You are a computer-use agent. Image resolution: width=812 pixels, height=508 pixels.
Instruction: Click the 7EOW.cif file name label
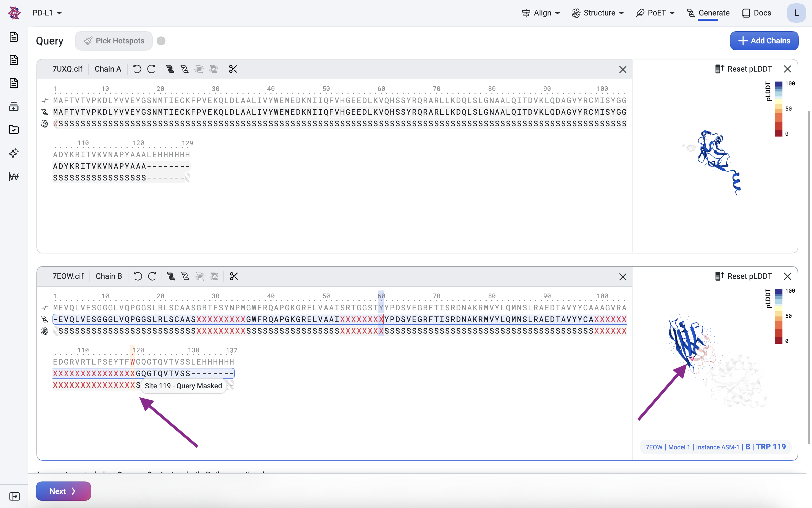pyautogui.click(x=68, y=276)
